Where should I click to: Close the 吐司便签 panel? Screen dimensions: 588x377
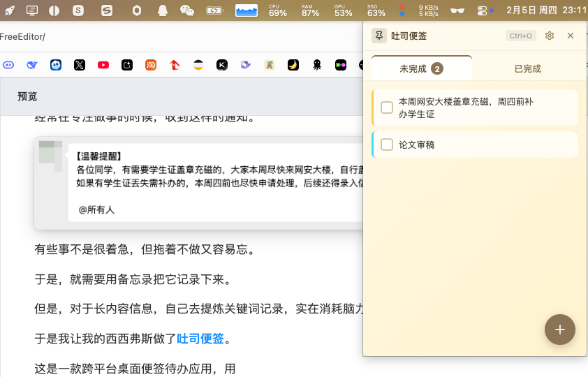coord(571,36)
